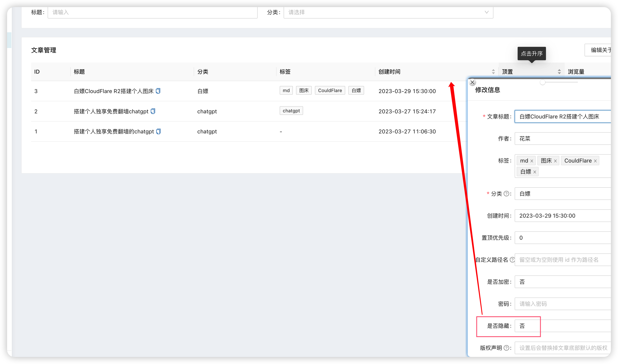Click help icon beside 版权声明 label

tap(506, 348)
